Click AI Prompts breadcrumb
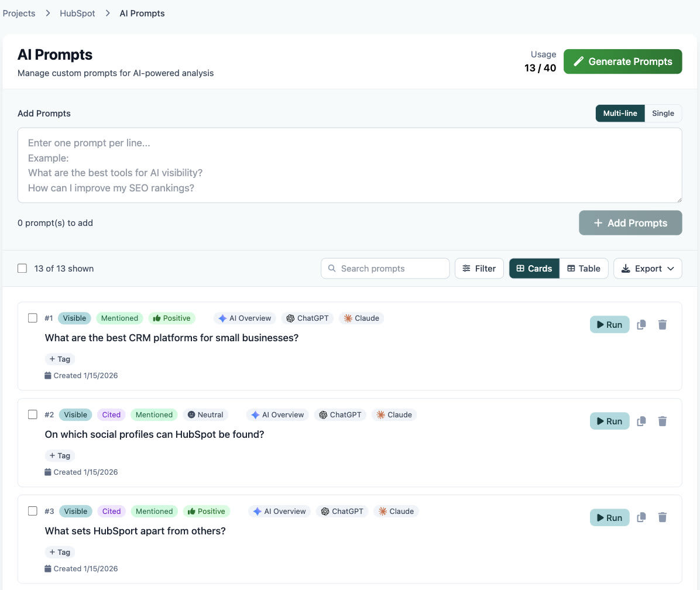 (x=142, y=13)
